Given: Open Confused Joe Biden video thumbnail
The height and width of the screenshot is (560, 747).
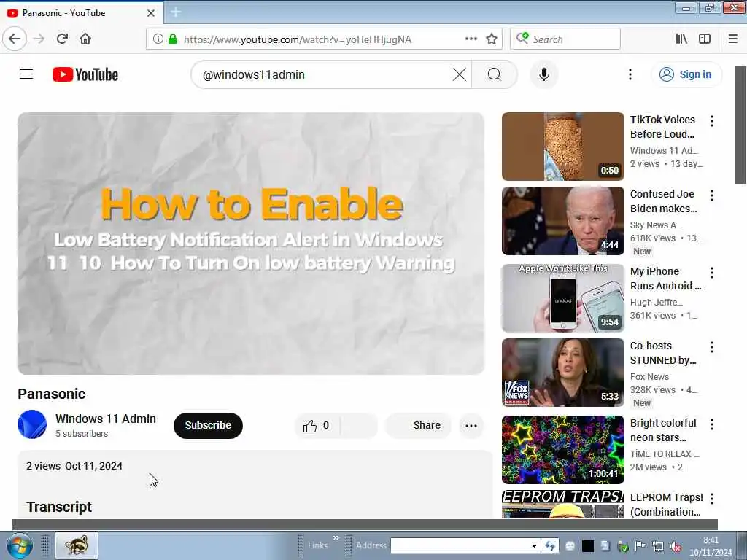Looking at the screenshot, I should (562, 221).
